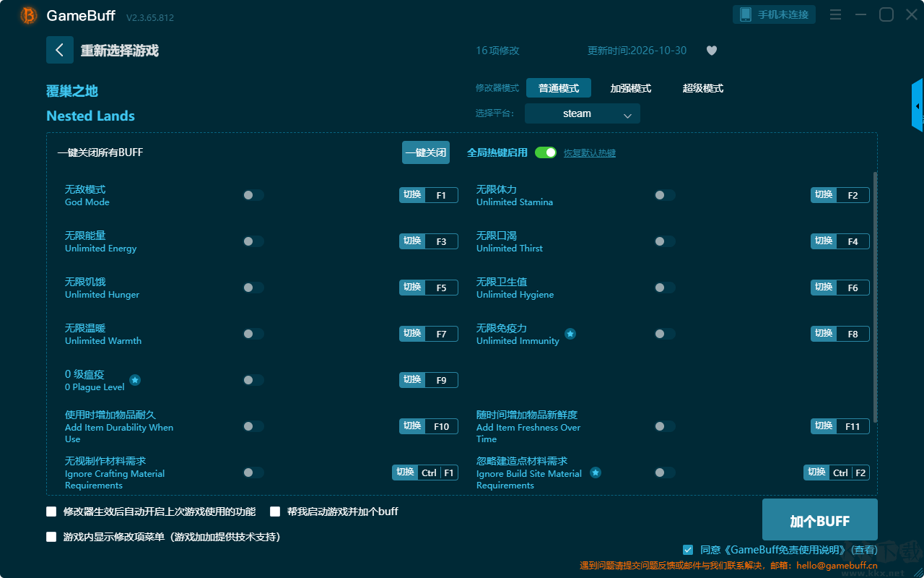924x578 pixels.
Task: Enable Unlimited Stamina switch
Action: [665, 195]
